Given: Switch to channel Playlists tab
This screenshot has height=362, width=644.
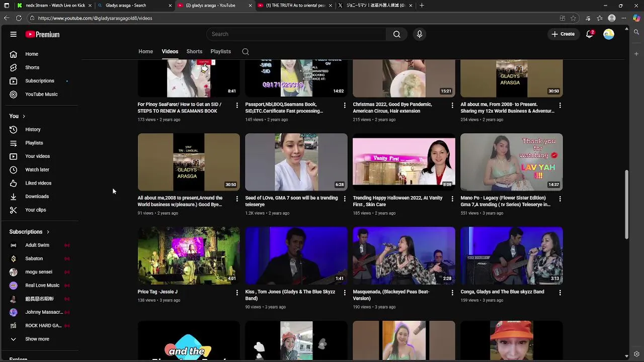Looking at the screenshot, I should (220, 51).
